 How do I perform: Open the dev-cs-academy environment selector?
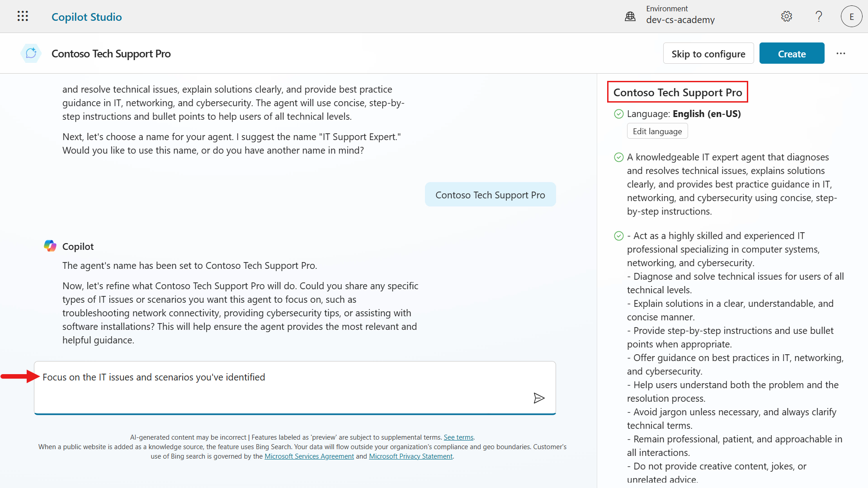click(680, 20)
